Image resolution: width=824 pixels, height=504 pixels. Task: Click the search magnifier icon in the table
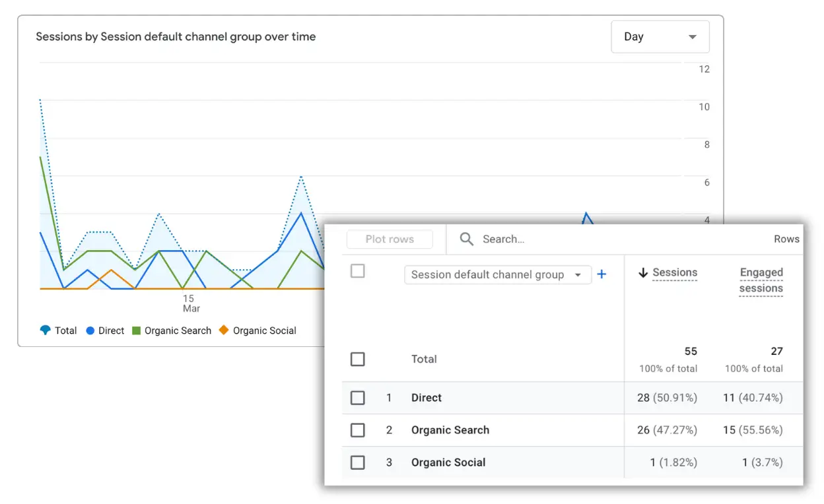(466, 239)
